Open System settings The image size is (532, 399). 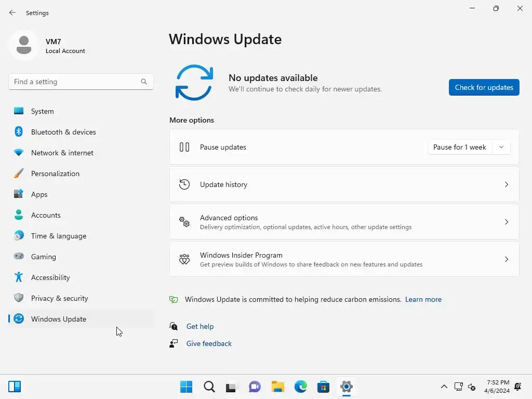pos(81,111)
